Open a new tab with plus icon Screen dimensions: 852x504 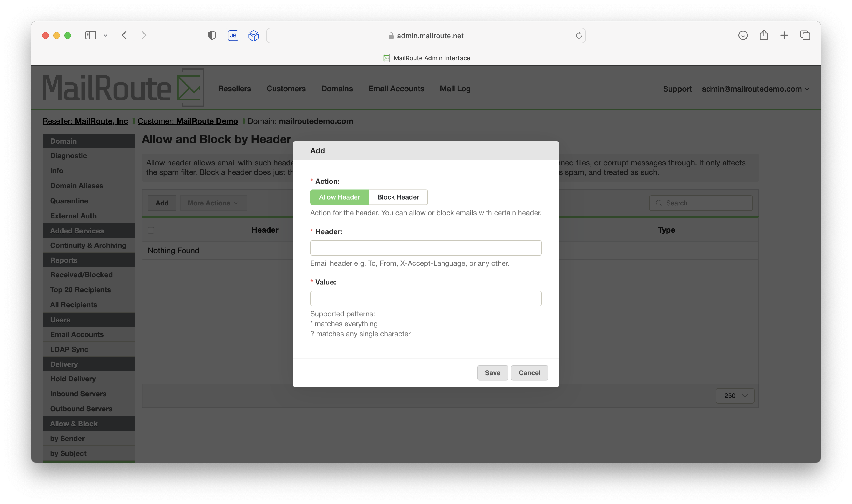pos(784,35)
